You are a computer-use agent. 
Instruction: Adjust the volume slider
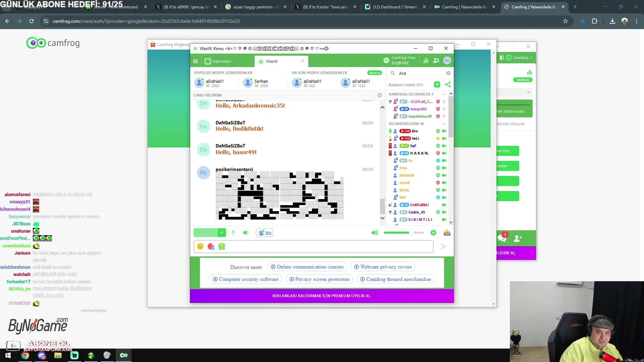click(x=404, y=233)
